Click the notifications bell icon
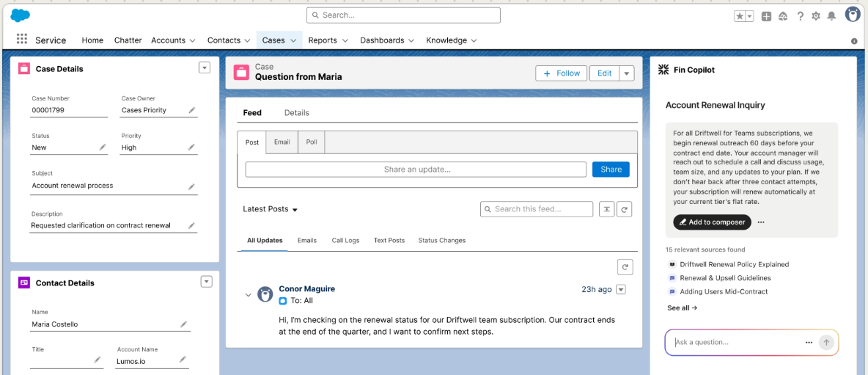Viewport: 868px width, 375px height. [x=831, y=15]
